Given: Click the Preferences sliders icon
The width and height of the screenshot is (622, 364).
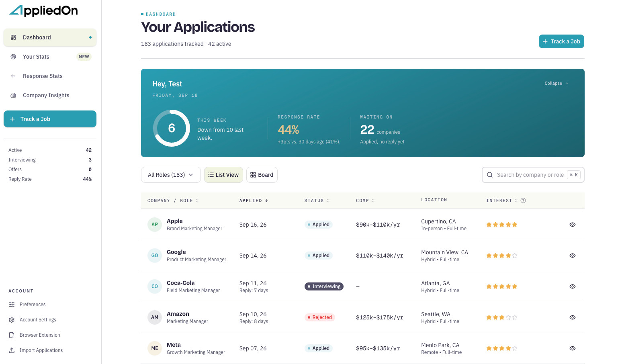Looking at the screenshot, I should click(12, 305).
